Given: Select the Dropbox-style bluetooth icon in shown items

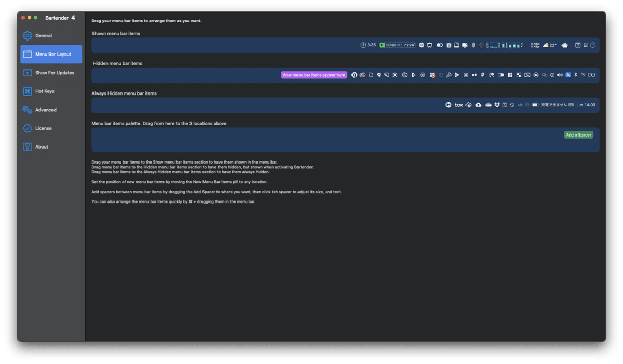Looking at the screenshot, I should point(473,45).
